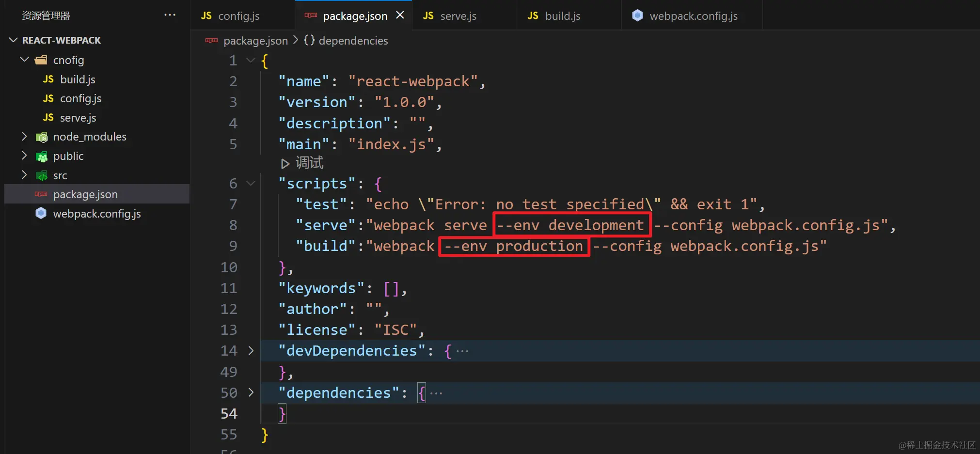Expand the collapsed devDependencies ellipsis
Screen dimensions: 980x454
click(462, 351)
